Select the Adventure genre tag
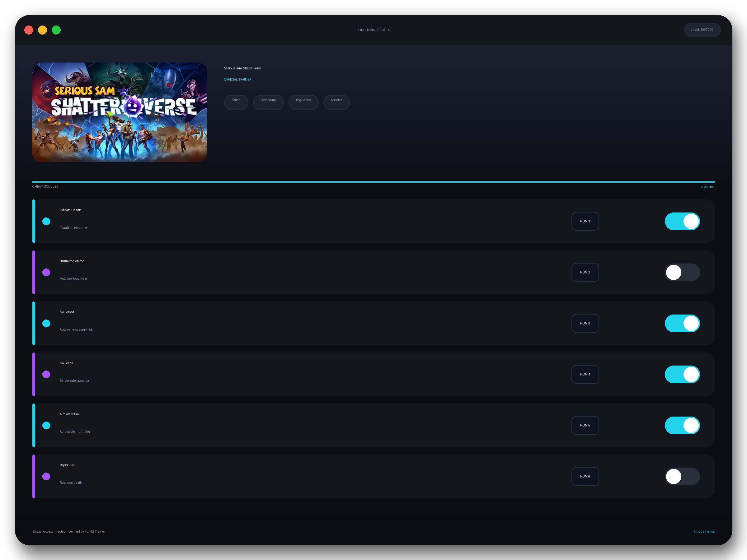Screen dimensions: 747x560 tap(268, 102)
